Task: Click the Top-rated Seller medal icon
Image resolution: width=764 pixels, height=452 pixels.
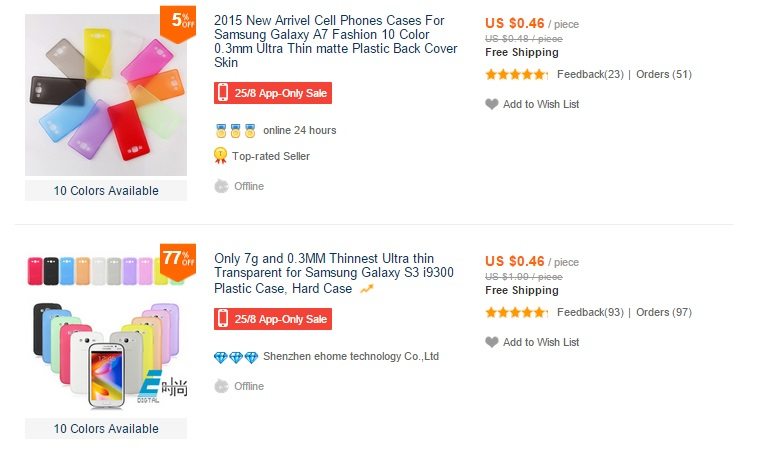Action: click(x=221, y=155)
